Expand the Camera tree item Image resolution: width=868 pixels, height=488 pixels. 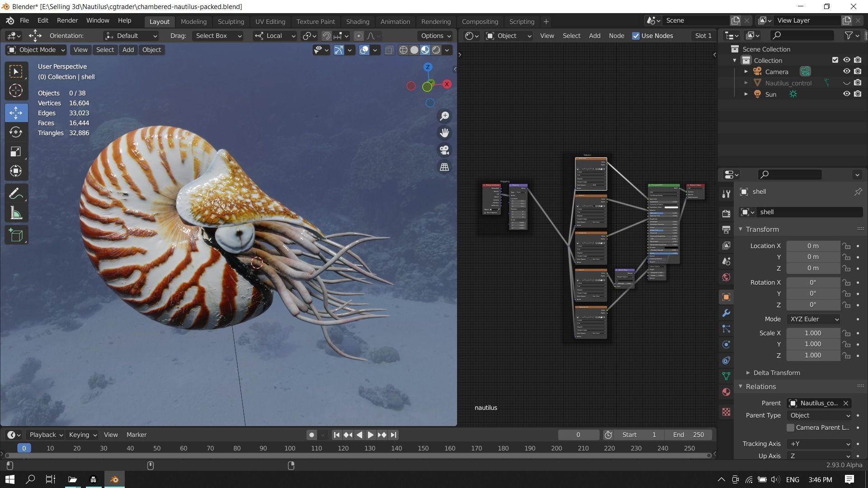click(746, 71)
